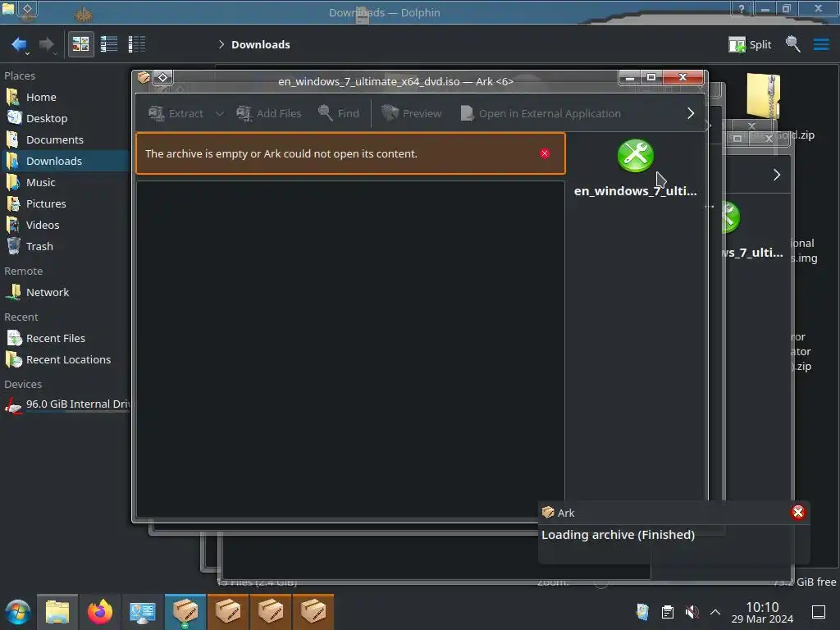Switch Dolphin to details view mode
This screenshot has height=630, width=840.
pyautogui.click(x=137, y=44)
